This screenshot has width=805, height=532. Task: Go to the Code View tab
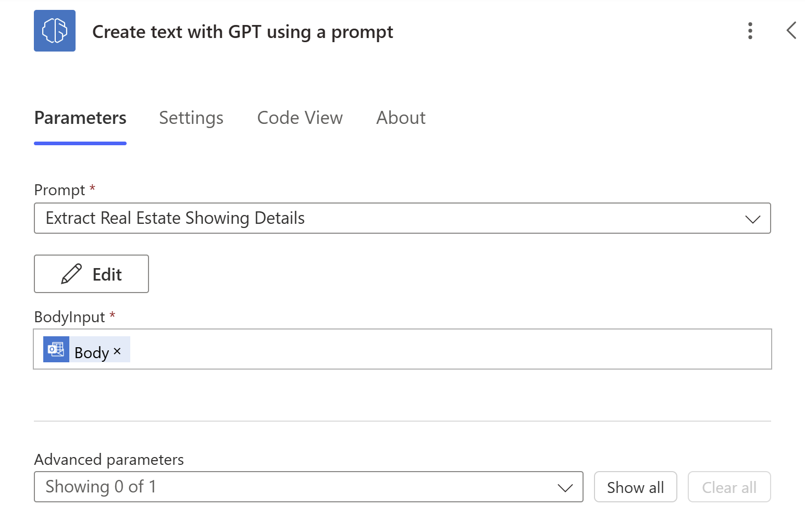[x=300, y=118]
